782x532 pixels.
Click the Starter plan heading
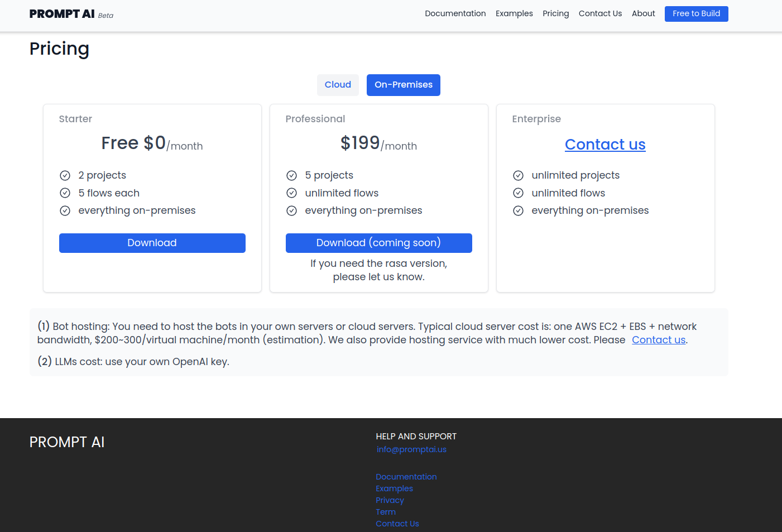[75, 119]
